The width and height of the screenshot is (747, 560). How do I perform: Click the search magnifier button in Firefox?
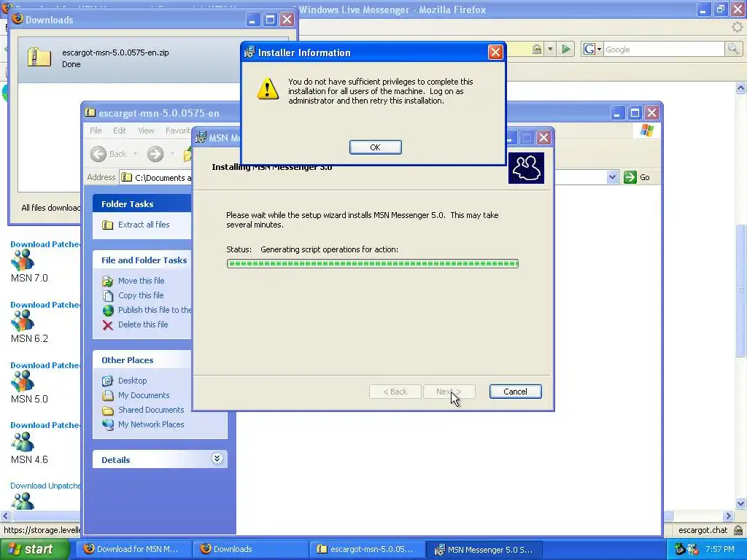coord(733,49)
